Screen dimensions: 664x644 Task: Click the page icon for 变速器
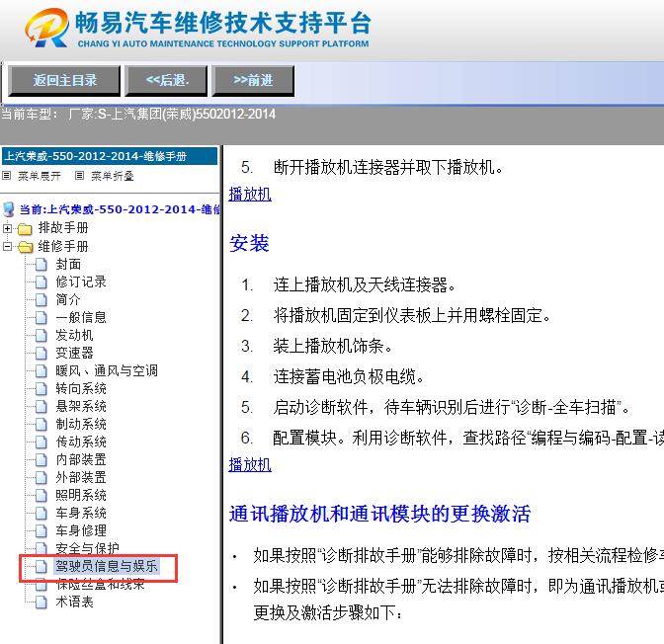(x=41, y=354)
